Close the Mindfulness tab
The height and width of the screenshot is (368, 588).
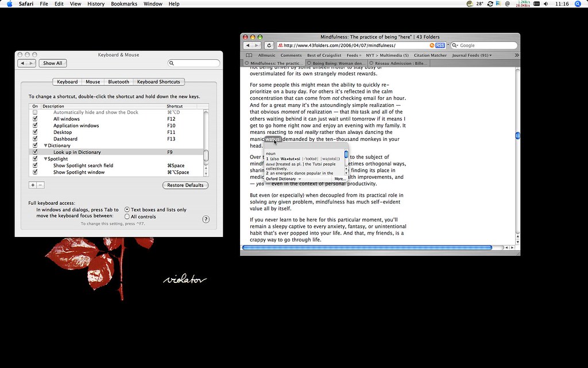[247, 63]
